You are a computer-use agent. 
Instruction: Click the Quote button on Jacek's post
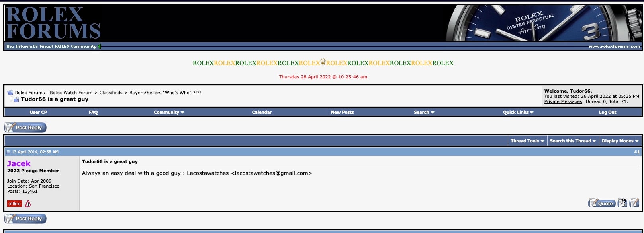602,203
